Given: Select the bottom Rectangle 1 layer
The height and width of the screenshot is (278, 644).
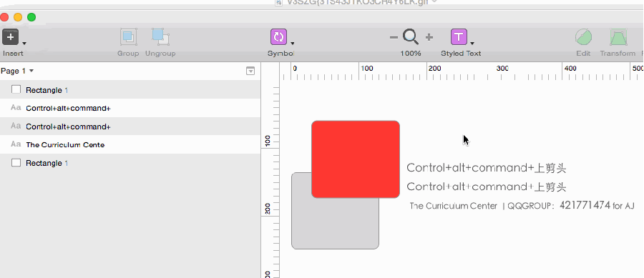Looking at the screenshot, I should [x=130, y=163].
